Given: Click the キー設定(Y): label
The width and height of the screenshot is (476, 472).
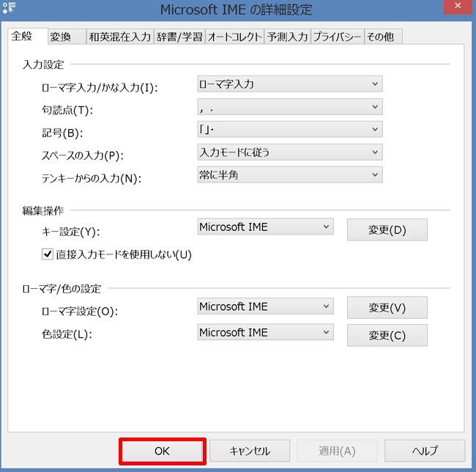Looking at the screenshot, I should (71, 232).
